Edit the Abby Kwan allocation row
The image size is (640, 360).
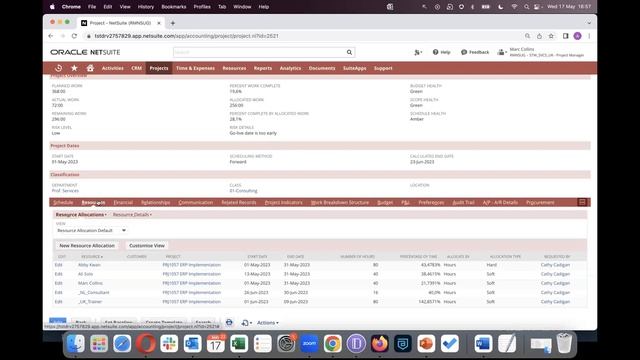tap(58, 265)
